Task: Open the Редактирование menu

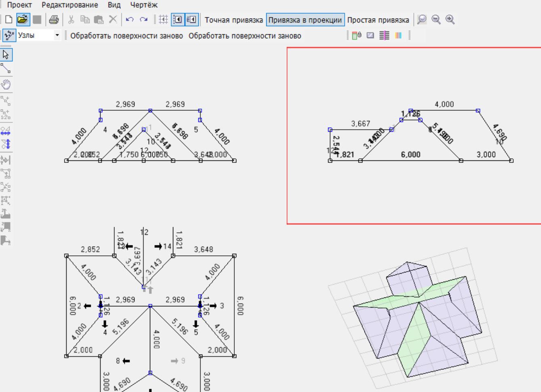Action: click(x=70, y=5)
